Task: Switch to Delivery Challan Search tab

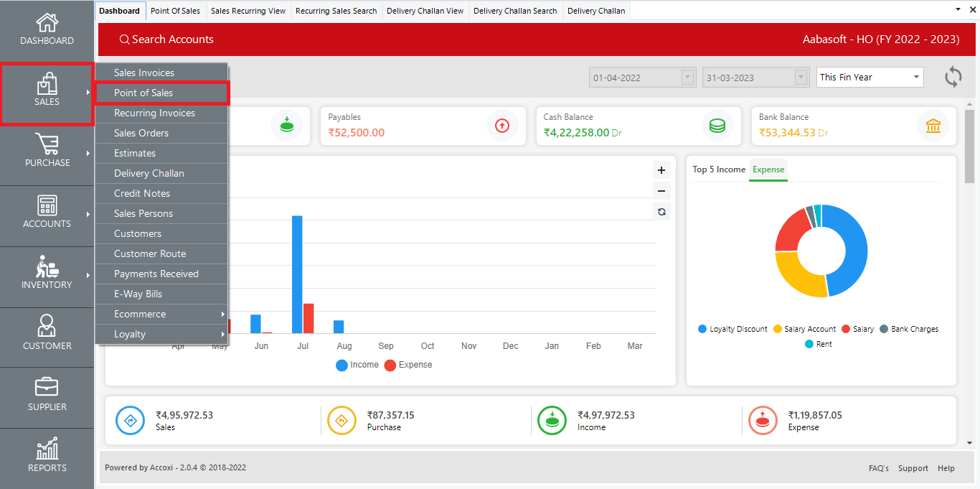Action: [x=515, y=11]
